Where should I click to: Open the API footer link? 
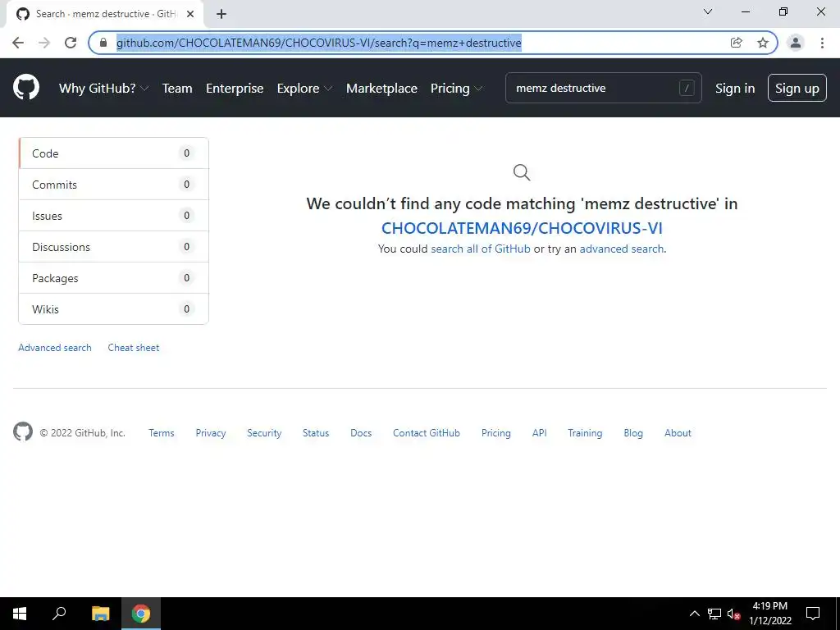click(x=540, y=433)
